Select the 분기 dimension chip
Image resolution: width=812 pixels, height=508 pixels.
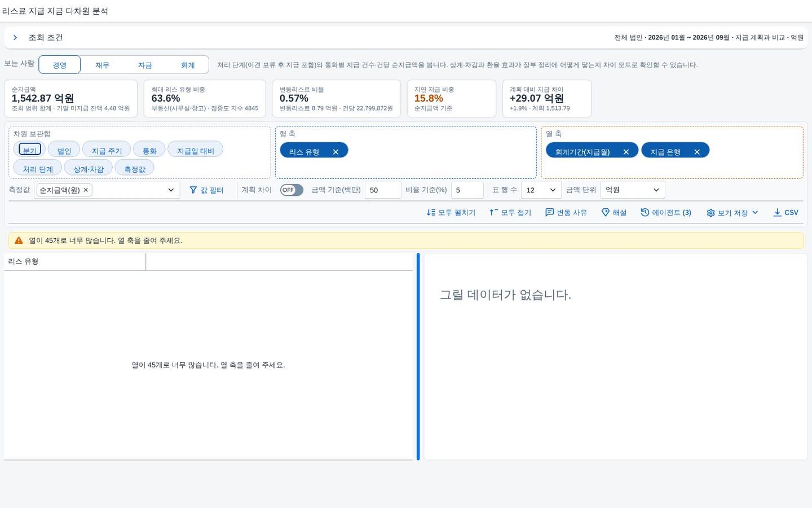click(x=30, y=150)
